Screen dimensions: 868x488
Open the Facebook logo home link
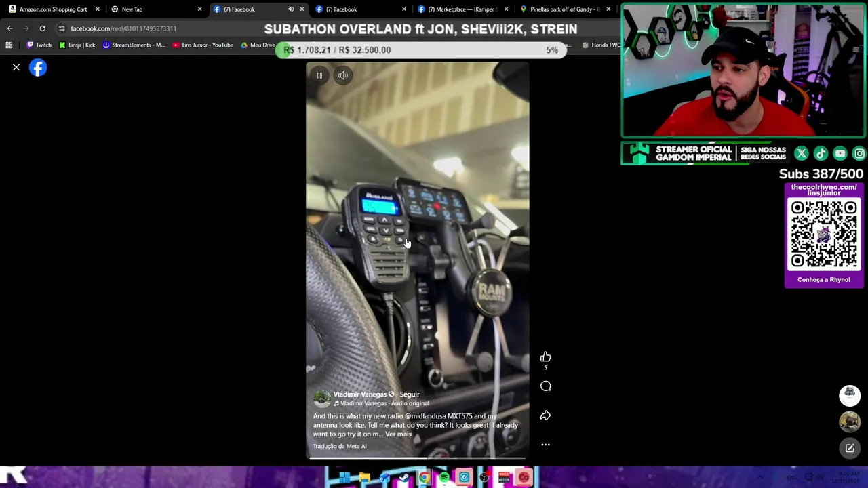(x=38, y=68)
